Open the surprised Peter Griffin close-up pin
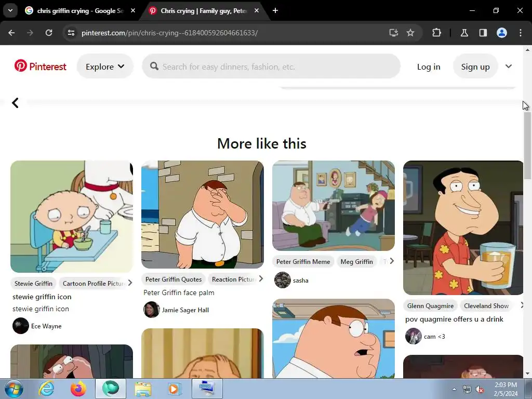Viewport: 532px width, 399px height. tap(334, 339)
